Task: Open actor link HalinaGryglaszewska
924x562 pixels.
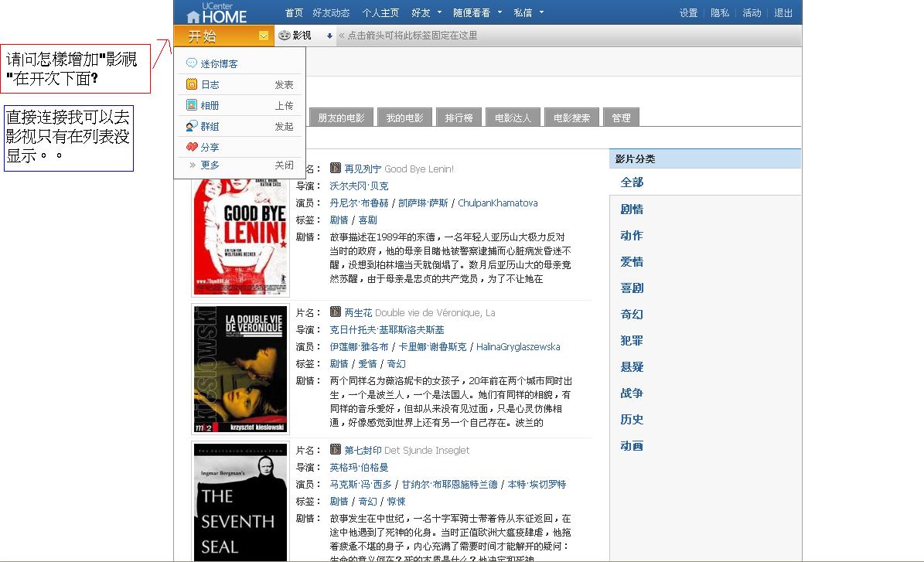Action: click(518, 347)
